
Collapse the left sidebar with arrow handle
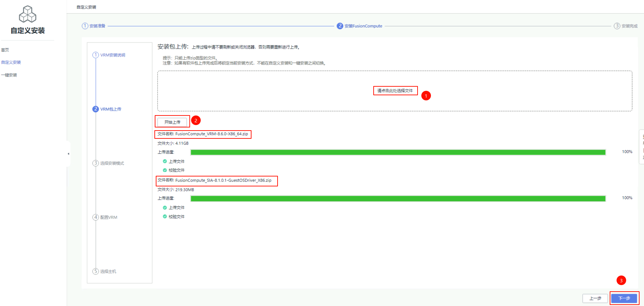point(68,154)
